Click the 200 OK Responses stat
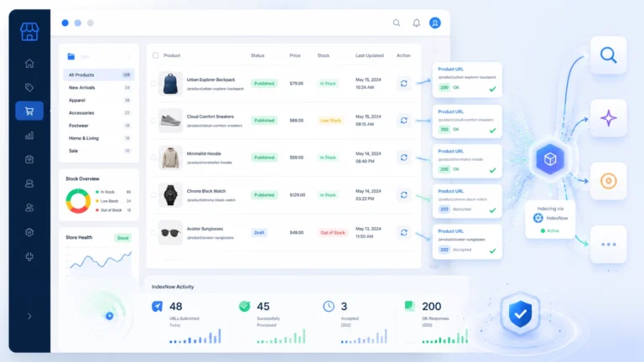644x362 pixels. (436, 315)
